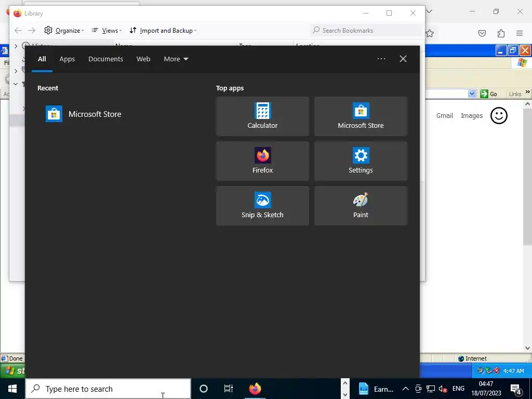Image resolution: width=532 pixels, height=399 pixels.
Task: Open Firefox Pocket save icon
Action: click(x=482, y=33)
